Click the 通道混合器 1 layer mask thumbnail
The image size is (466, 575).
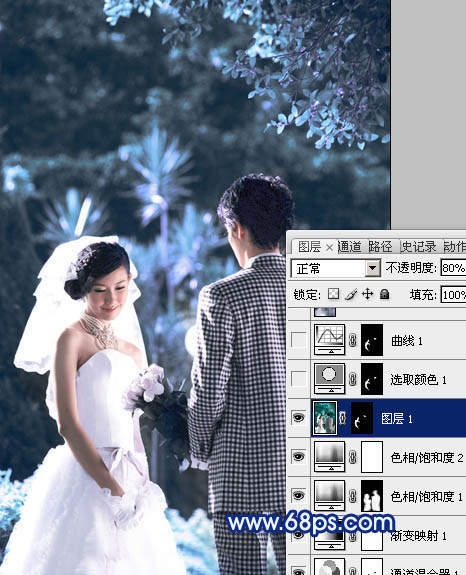tap(372, 567)
